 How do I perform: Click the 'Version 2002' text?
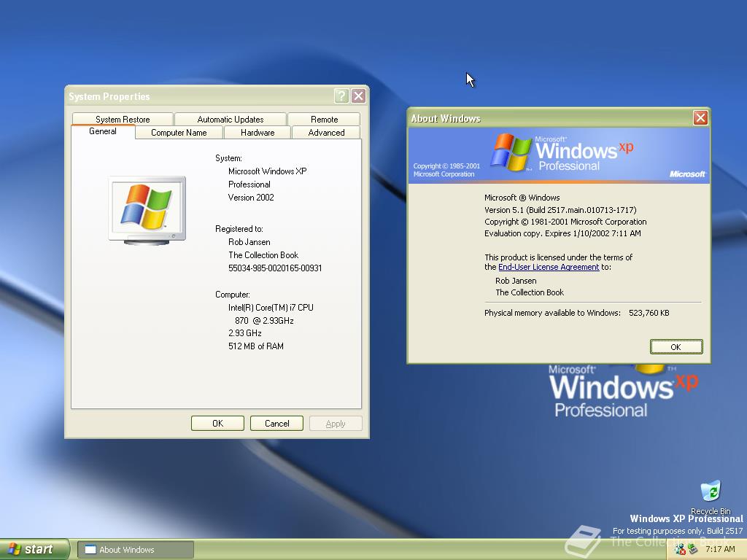pos(251,198)
